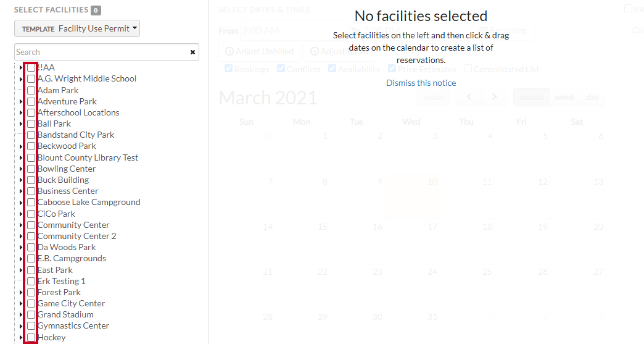Open the Template Facility Use Permit dropdown
Screen dimensions: 644x344
[x=77, y=28]
